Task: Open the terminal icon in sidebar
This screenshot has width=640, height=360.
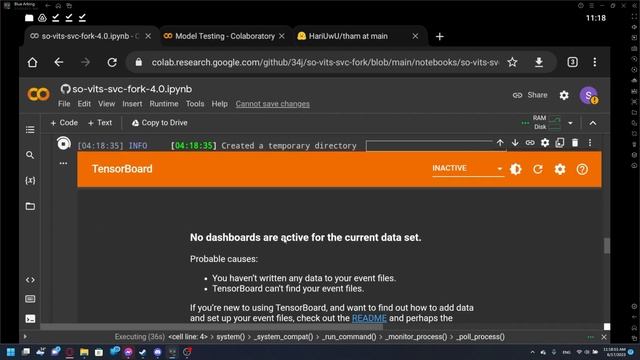Action: point(30,319)
